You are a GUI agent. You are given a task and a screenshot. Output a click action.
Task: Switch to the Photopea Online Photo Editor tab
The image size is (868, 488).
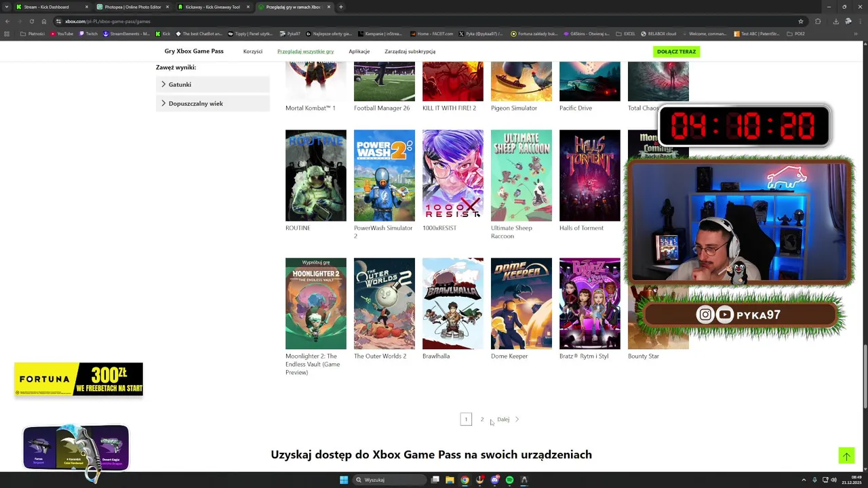133,7
